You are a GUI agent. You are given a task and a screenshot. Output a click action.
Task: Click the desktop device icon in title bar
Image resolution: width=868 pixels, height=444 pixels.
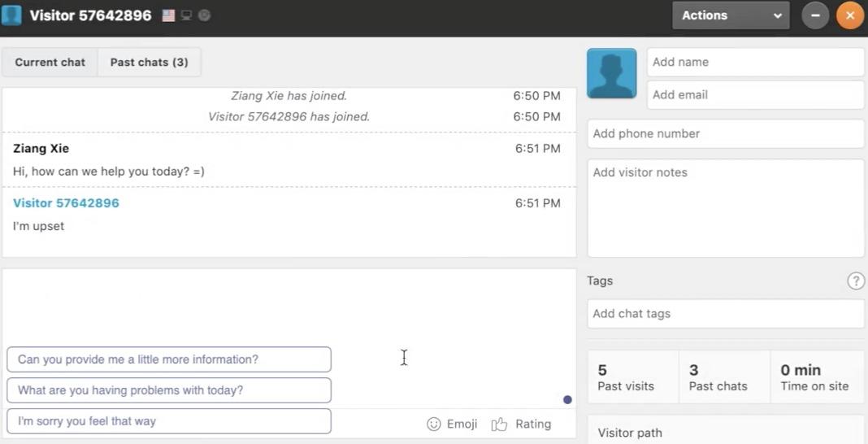[x=186, y=15]
